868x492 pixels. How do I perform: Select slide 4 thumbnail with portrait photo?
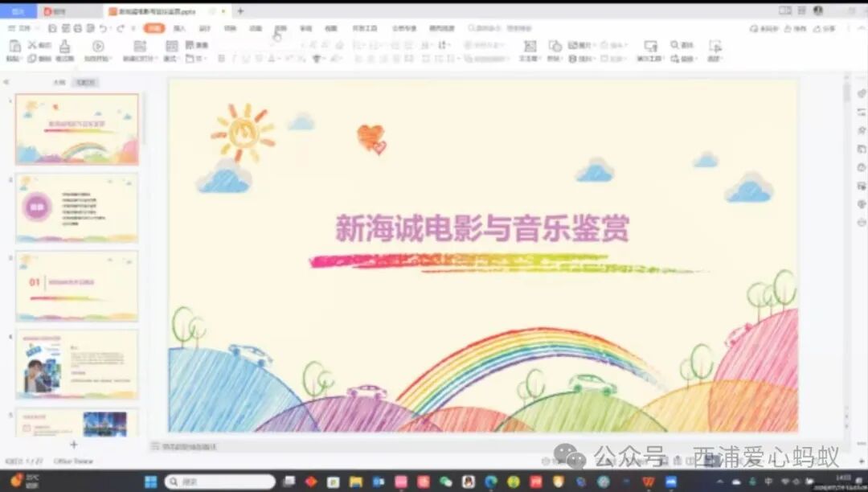pyautogui.click(x=77, y=365)
